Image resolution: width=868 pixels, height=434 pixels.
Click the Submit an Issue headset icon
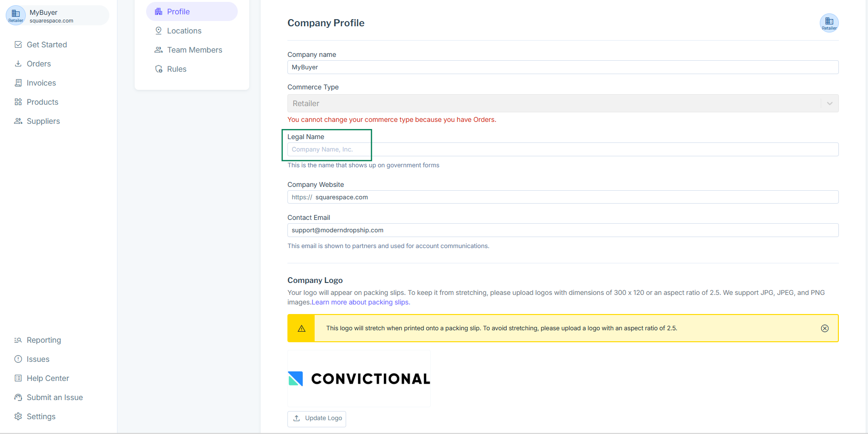18,397
